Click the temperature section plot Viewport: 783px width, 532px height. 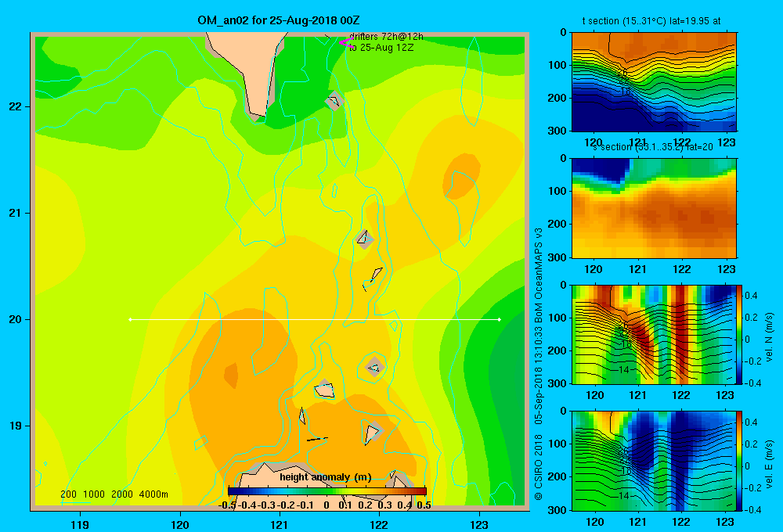pos(654,82)
